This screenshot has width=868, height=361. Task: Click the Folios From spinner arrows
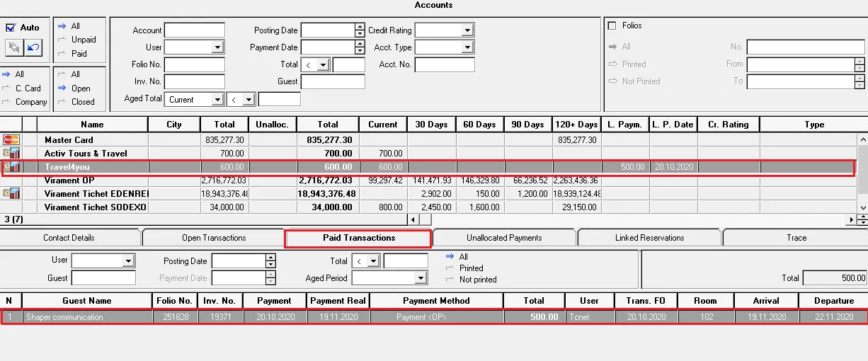tap(860, 64)
